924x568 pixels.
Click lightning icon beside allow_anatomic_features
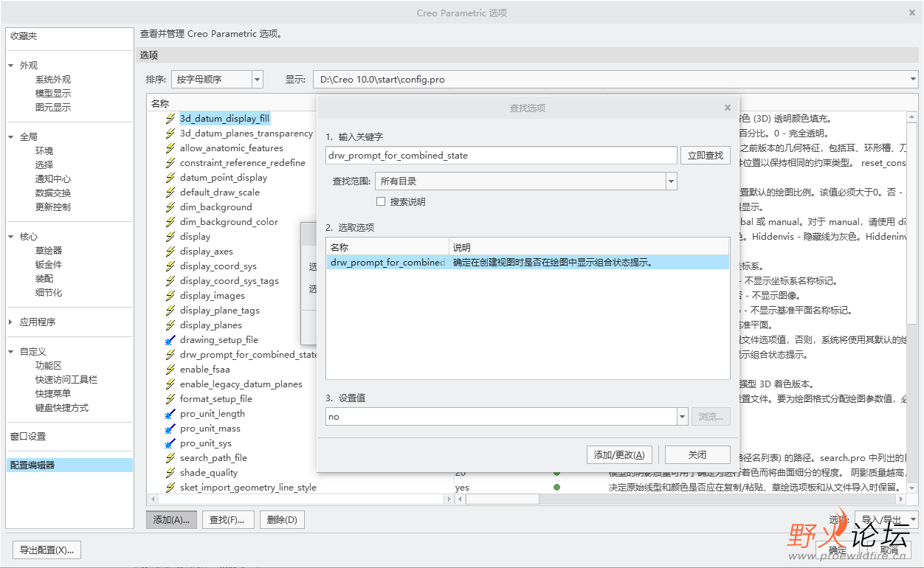coord(170,148)
